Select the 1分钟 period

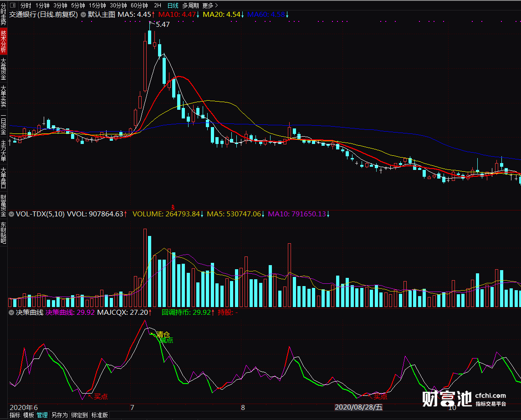click(x=42, y=5)
